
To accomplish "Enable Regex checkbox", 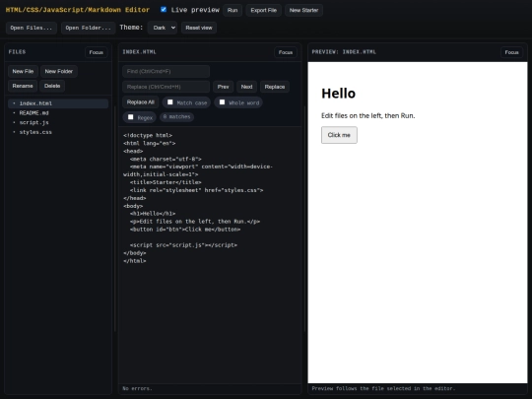I will point(131,117).
